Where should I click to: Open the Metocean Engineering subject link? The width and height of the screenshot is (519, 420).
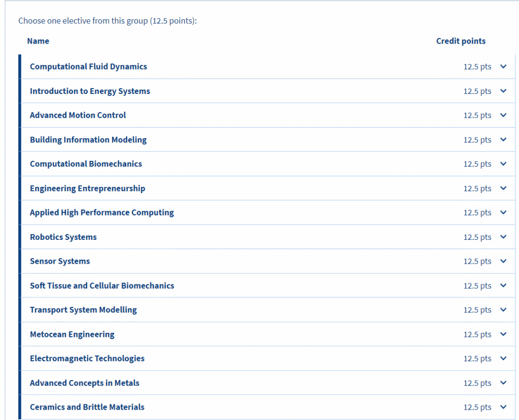coord(72,334)
